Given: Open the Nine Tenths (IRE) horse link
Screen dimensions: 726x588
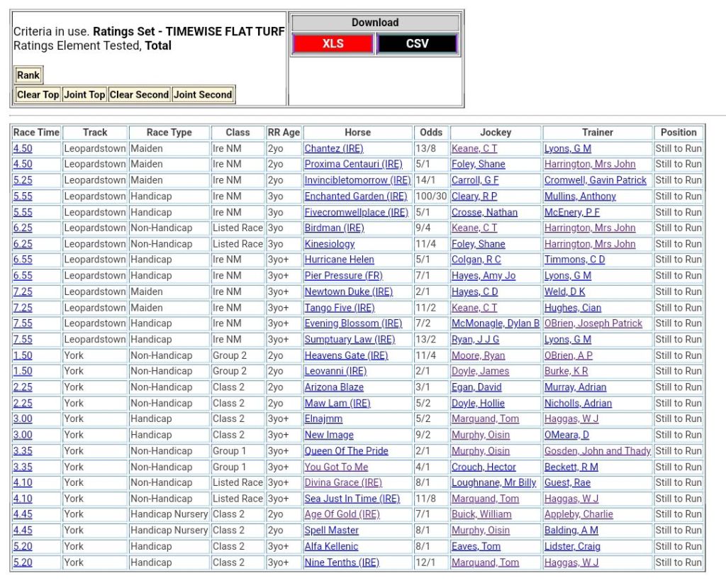Looking at the screenshot, I should pos(342,562).
